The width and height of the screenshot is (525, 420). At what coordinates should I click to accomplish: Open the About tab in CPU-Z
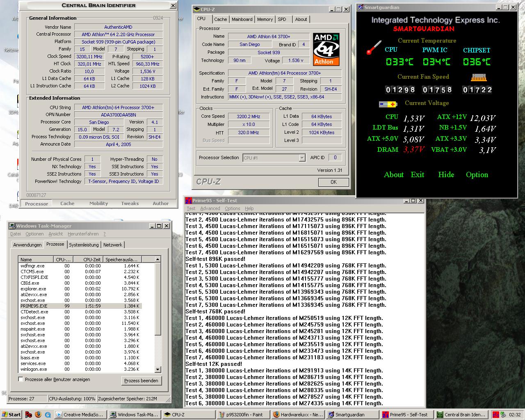click(x=301, y=19)
